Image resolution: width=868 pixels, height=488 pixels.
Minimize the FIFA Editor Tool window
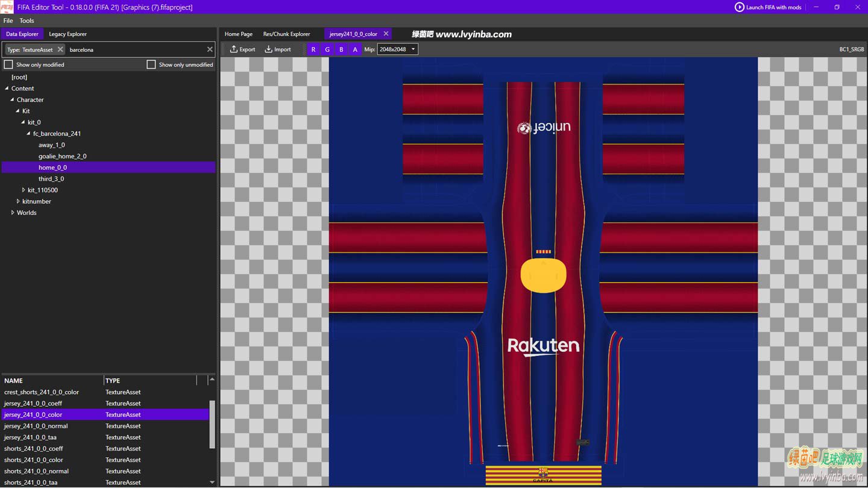click(816, 7)
